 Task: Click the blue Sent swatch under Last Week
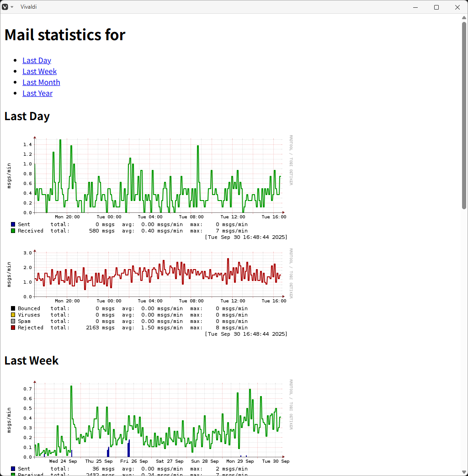[13, 469]
